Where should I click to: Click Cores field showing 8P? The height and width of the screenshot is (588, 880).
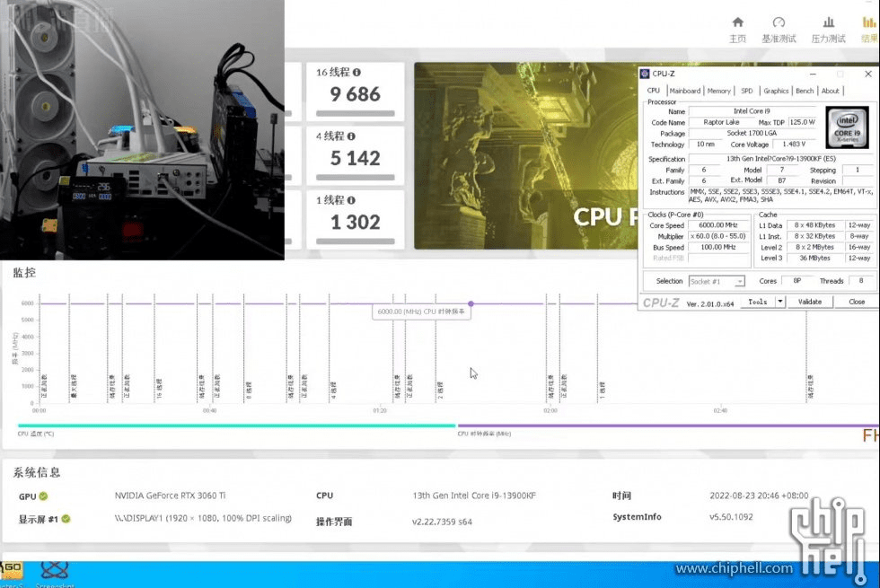(797, 281)
